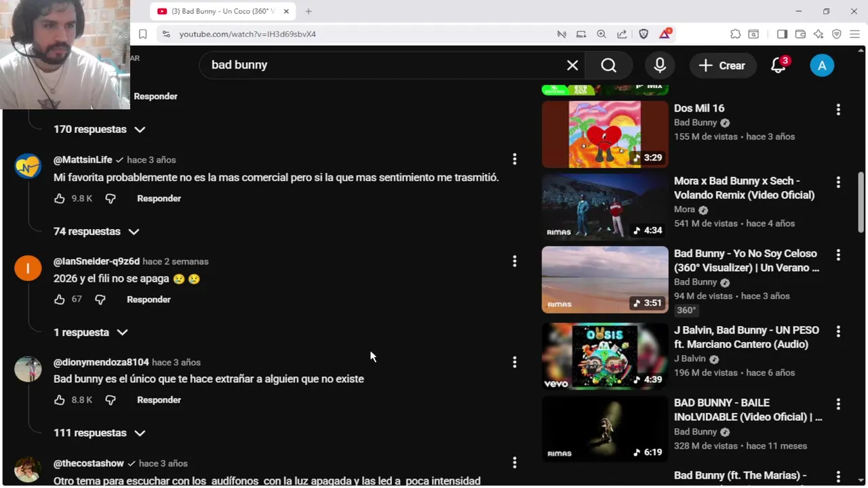This screenshot has height=488, width=868.
Task: Open Yo No Soy Celoso 360° thumbnail
Action: click(605, 279)
